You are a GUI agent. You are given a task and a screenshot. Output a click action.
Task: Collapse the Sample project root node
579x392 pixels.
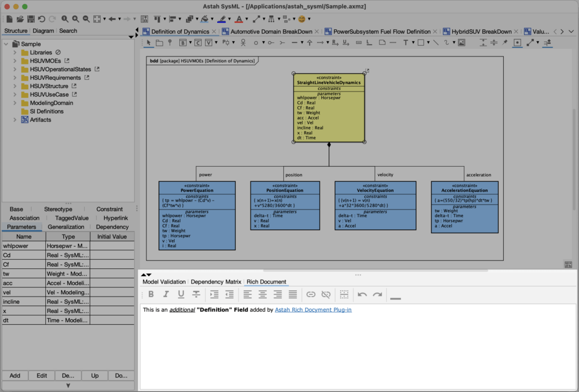pyautogui.click(x=7, y=43)
